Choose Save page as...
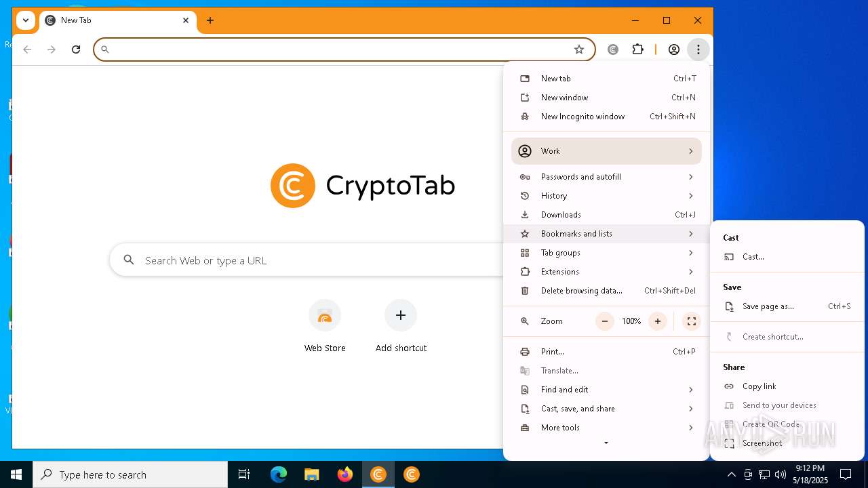The image size is (868, 488). coord(787,306)
